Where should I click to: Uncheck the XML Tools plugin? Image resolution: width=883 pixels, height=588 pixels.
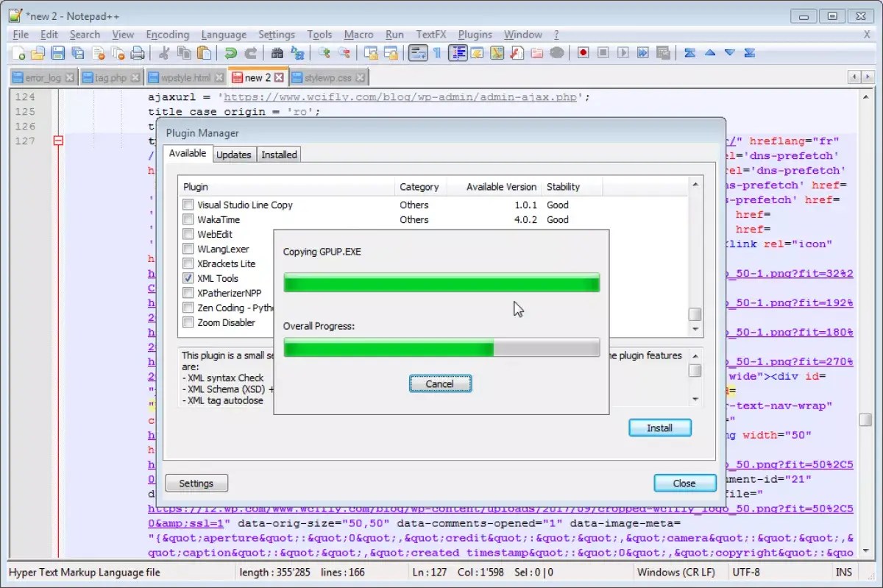(x=189, y=278)
